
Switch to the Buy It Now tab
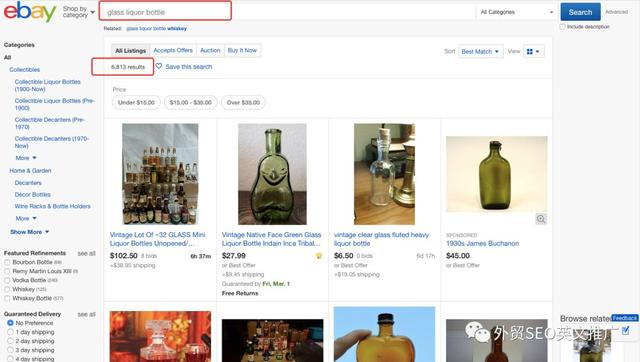coord(242,50)
